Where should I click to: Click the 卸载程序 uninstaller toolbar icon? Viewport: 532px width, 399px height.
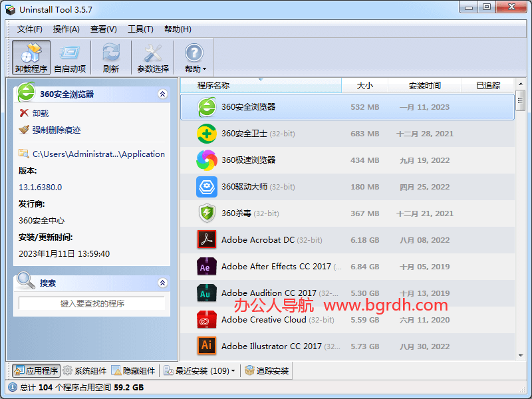(31, 57)
